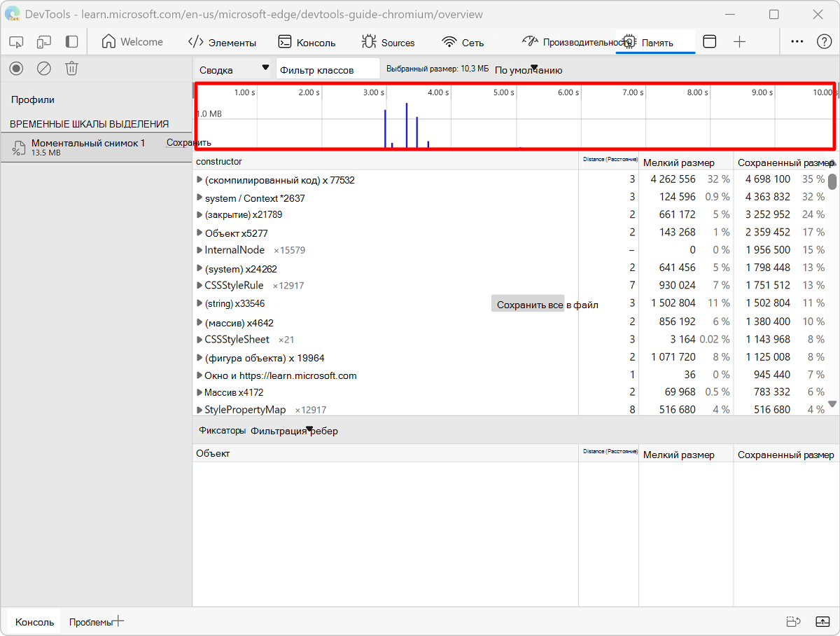840x636 pixels.
Task: Add a drawer tool with plus
Action: 118,621
